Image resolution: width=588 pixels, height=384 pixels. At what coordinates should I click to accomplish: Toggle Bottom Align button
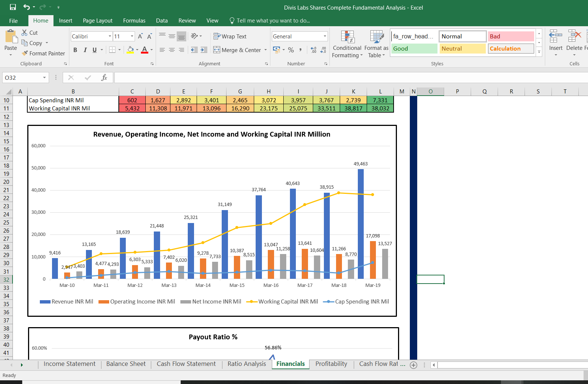(x=181, y=36)
